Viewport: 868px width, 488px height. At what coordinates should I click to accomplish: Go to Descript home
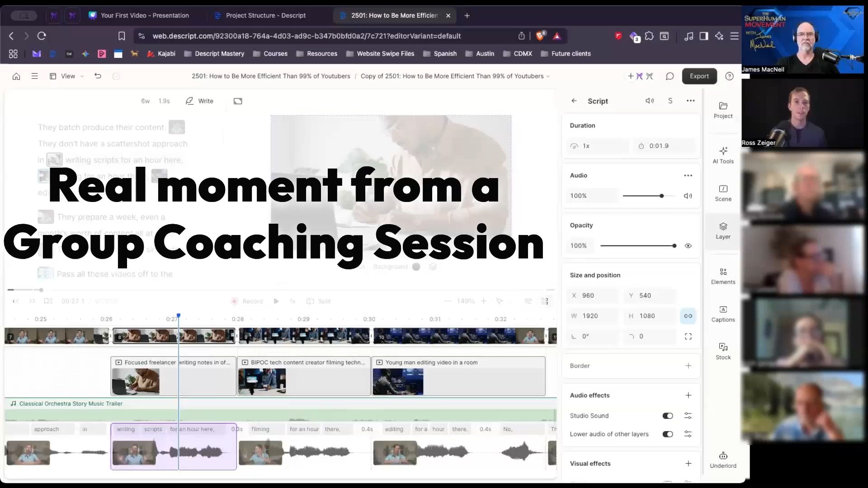pos(16,76)
